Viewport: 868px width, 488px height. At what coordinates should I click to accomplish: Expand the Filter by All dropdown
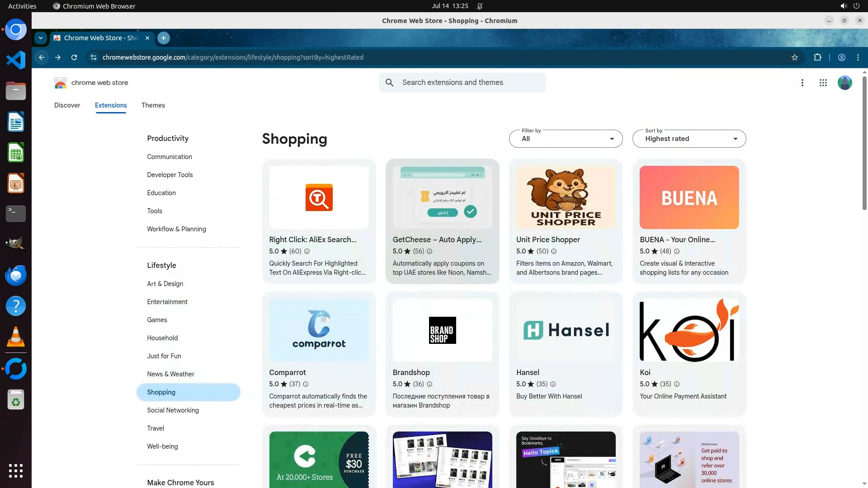click(x=566, y=139)
